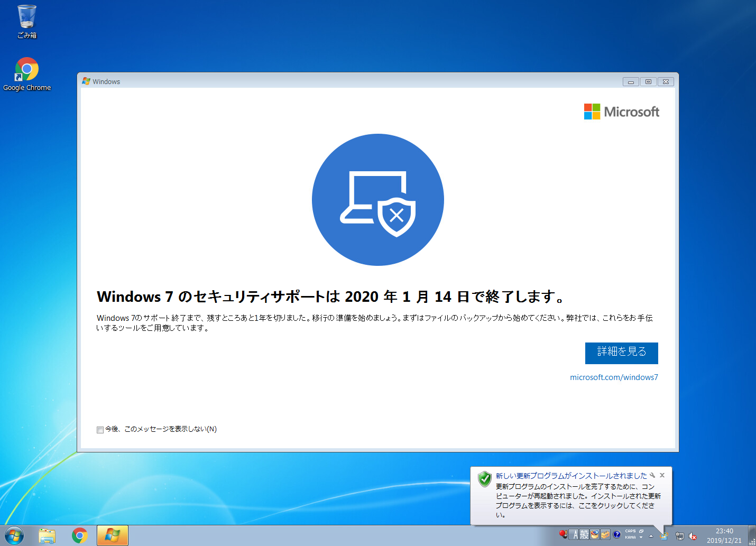Show hidden system tray icons
The height and width of the screenshot is (546, 756).
pos(651,535)
